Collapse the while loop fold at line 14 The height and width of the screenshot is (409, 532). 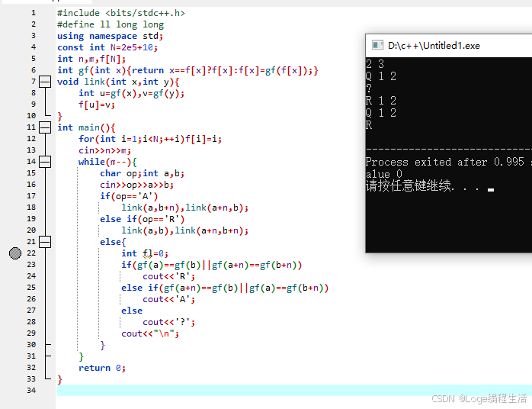[x=45, y=162]
